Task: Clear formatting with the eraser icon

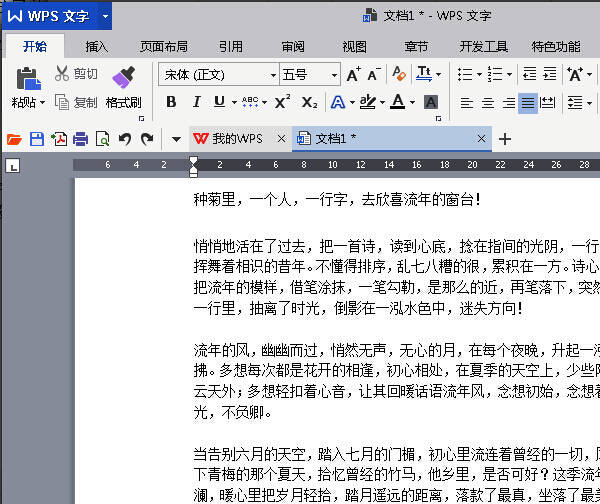Action: [399, 74]
